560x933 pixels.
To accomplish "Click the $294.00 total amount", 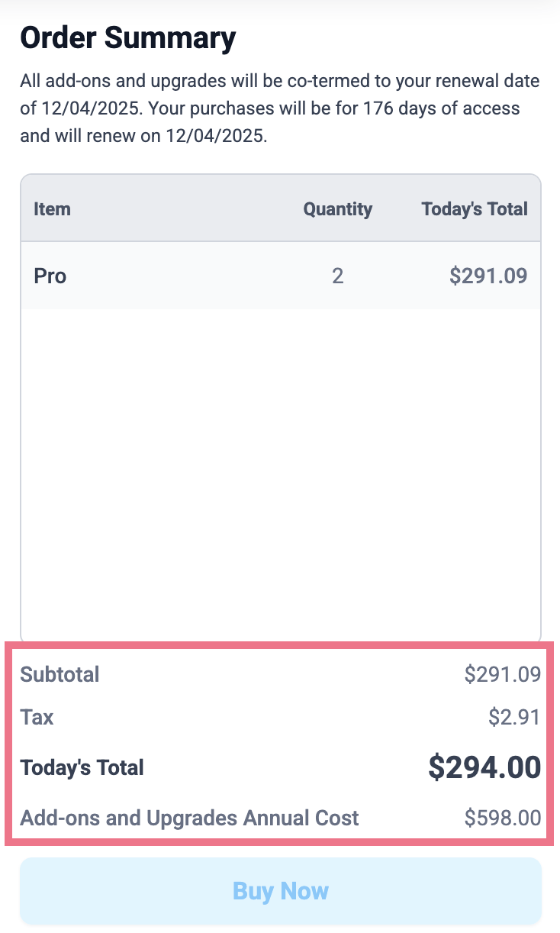I will click(x=484, y=767).
